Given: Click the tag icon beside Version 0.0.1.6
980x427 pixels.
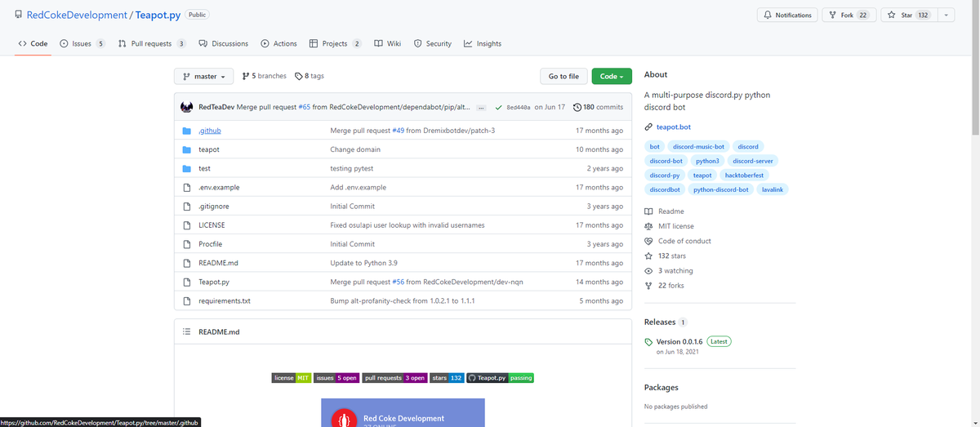Looking at the screenshot, I should (648, 342).
